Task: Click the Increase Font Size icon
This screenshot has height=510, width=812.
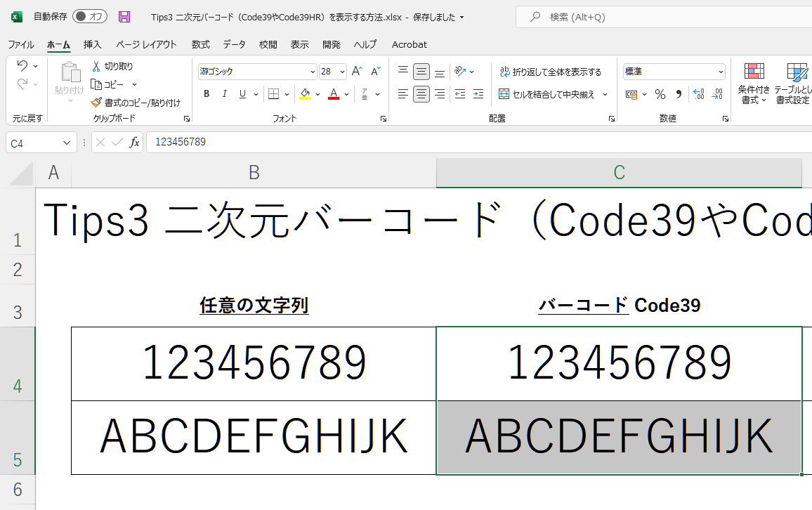Action: [357, 72]
